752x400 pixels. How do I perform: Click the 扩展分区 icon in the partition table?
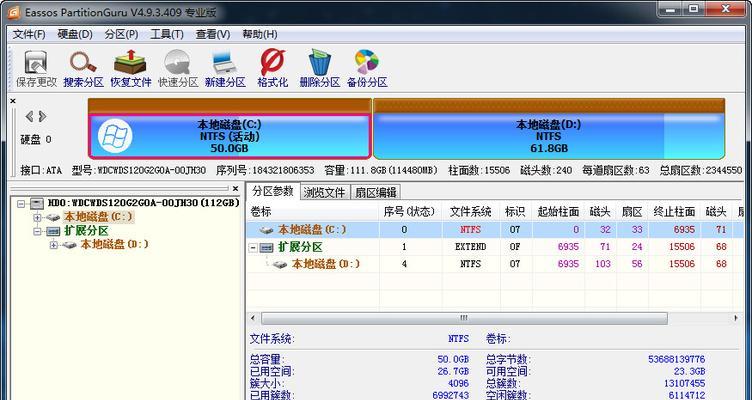pyautogui.click(x=266, y=247)
